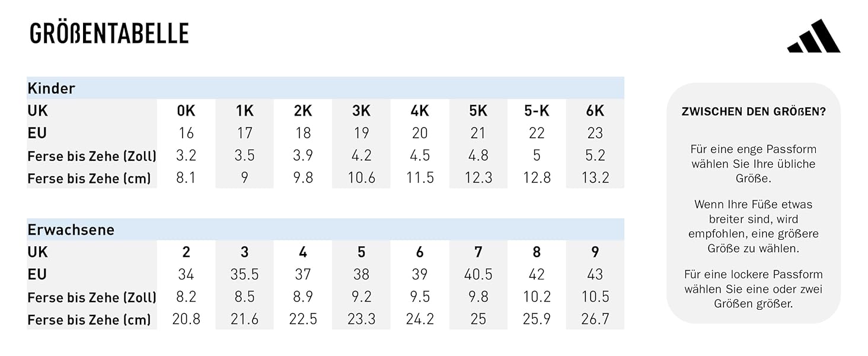Screen dimensions: 868x356
Task: Select the Erwachsene section header
Action: point(325,229)
